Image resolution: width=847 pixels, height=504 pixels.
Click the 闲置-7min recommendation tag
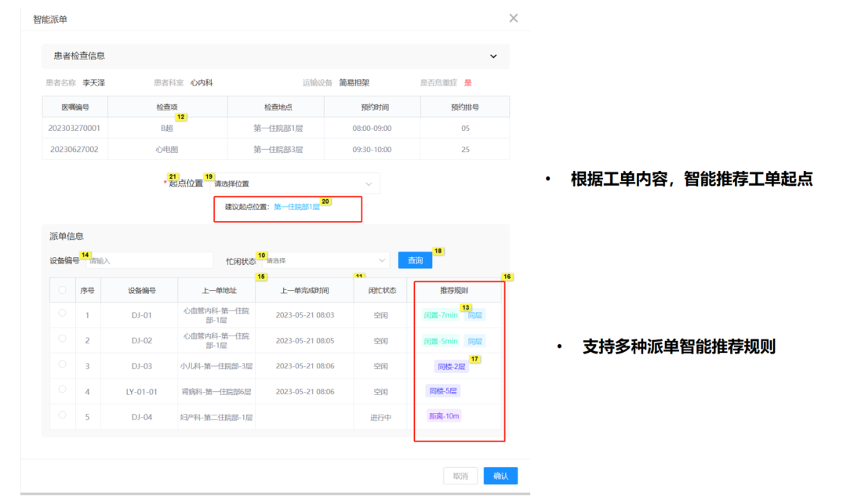coord(440,315)
